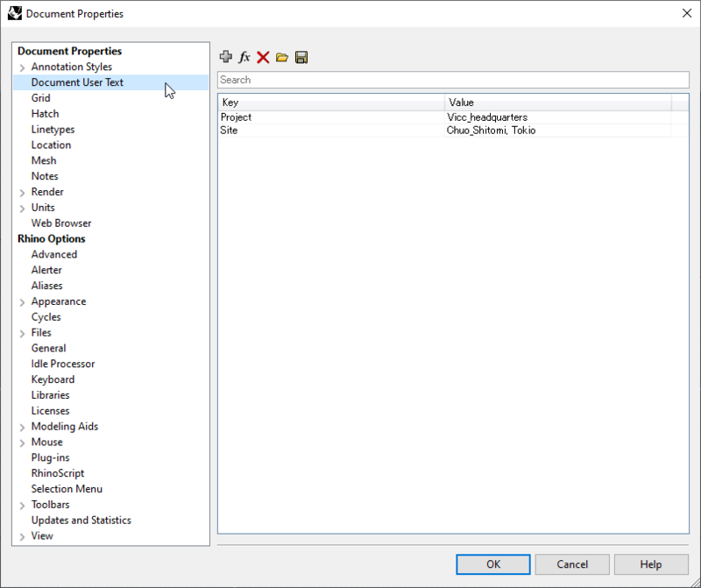Select Keyboard in Rhino Options
The image size is (701, 588).
(x=53, y=379)
